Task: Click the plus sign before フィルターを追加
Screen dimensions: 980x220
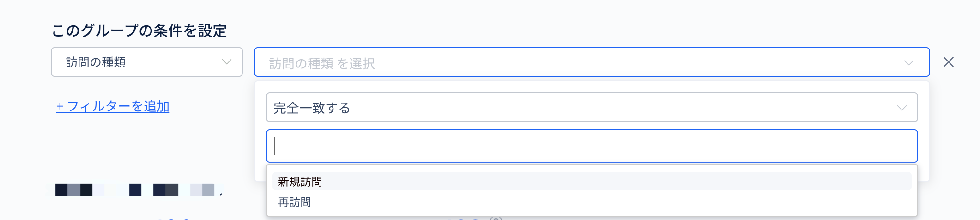Action: [60, 107]
